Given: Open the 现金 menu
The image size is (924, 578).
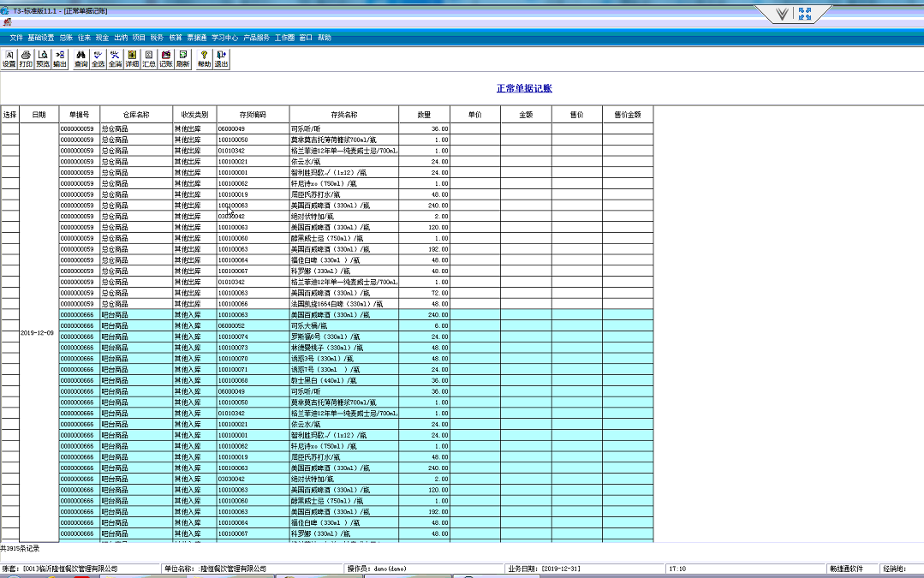Looking at the screenshot, I should pos(103,38).
